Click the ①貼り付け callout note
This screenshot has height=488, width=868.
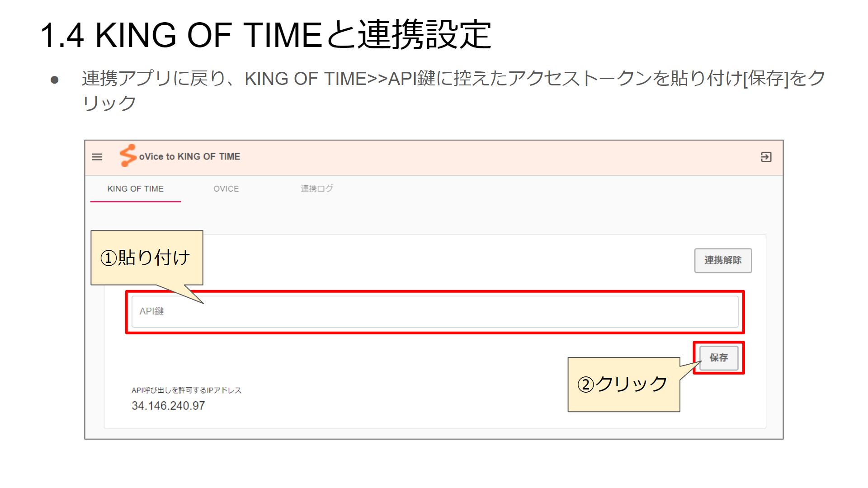tap(147, 258)
